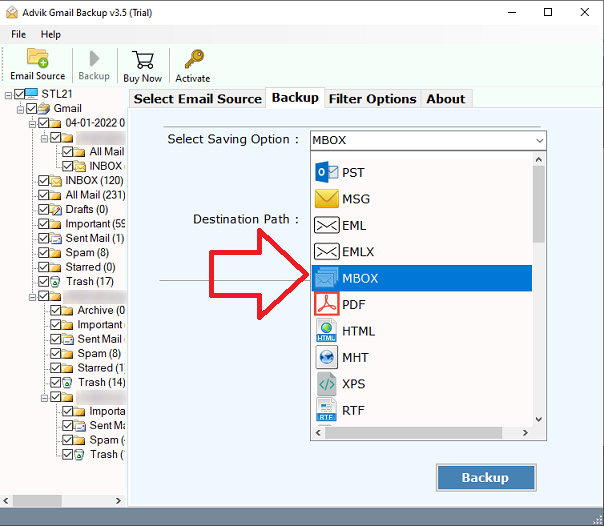Click the blue Backup button
Screen dimensions: 604x526
(486, 477)
